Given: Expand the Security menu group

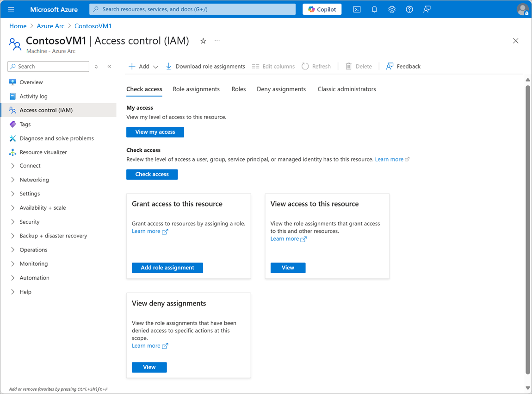Looking at the screenshot, I should click(x=12, y=222).
